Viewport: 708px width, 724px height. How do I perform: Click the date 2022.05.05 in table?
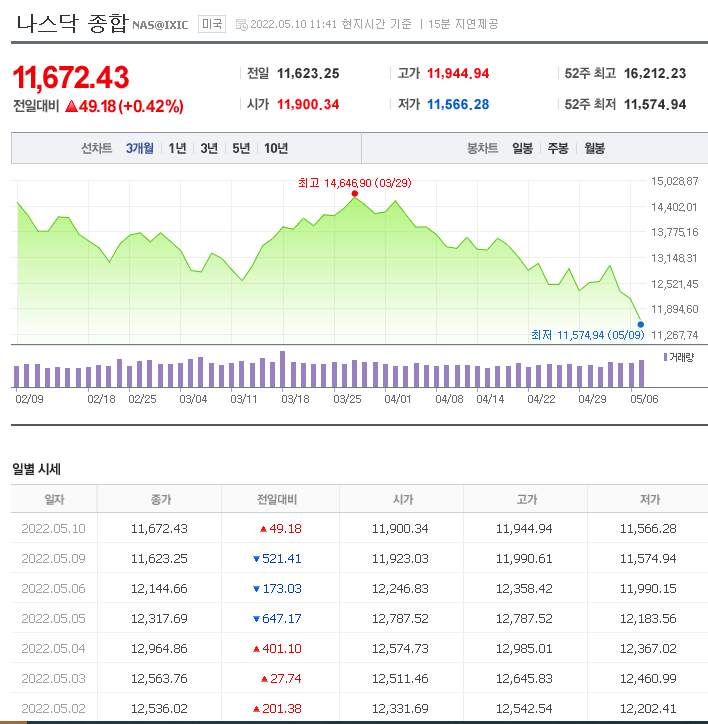(x=54, y=618)
